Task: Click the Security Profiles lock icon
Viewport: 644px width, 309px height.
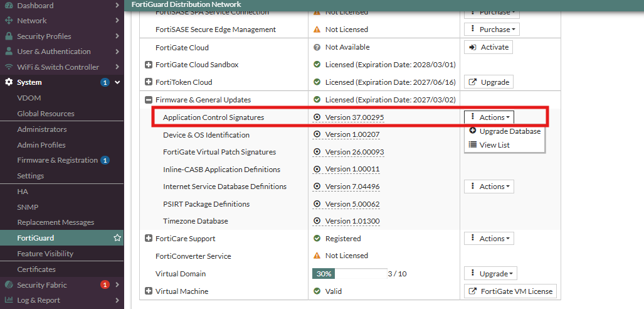Action: 9,36
